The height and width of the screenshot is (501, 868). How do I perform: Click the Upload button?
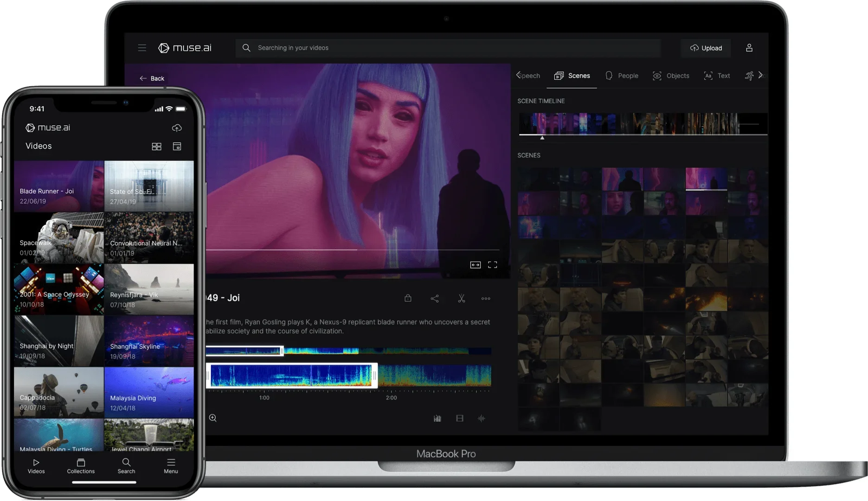[x=706, y=48]
